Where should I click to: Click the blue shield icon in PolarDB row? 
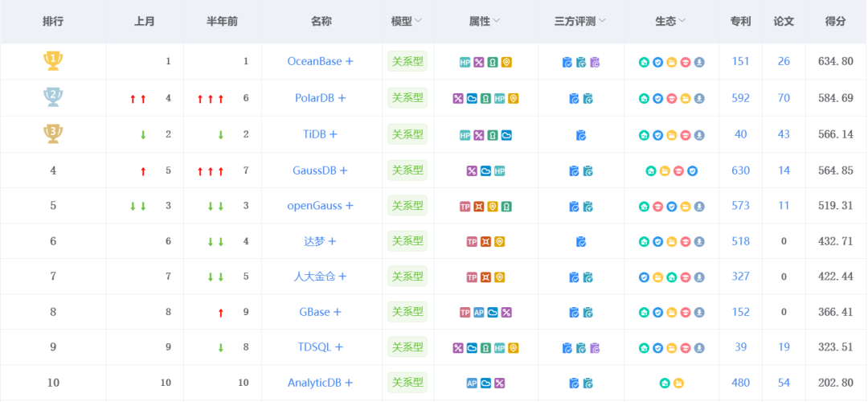tap(657, 99)
